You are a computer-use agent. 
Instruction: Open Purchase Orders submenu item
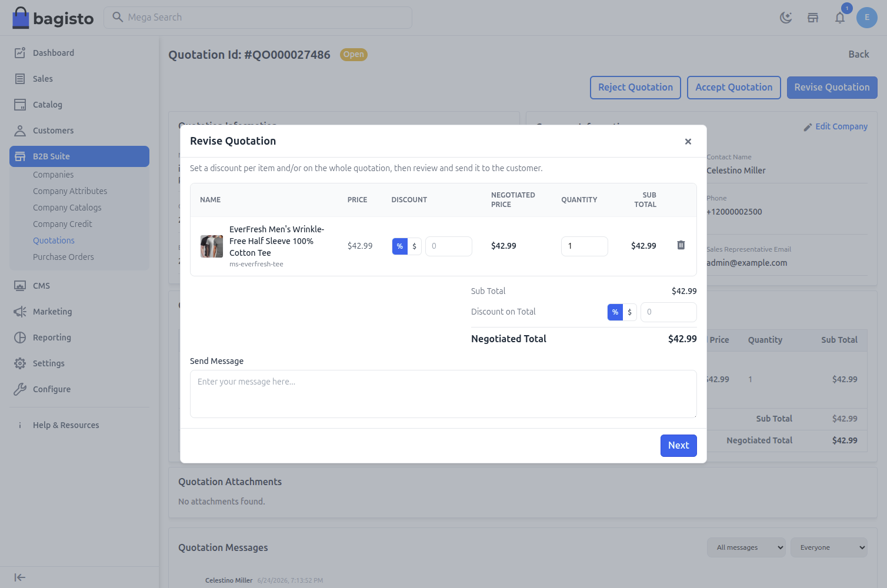click(64, 257)
